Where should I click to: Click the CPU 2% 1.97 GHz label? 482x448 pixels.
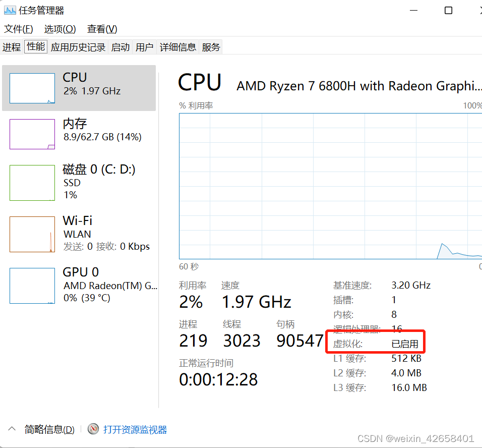(92, 84)
